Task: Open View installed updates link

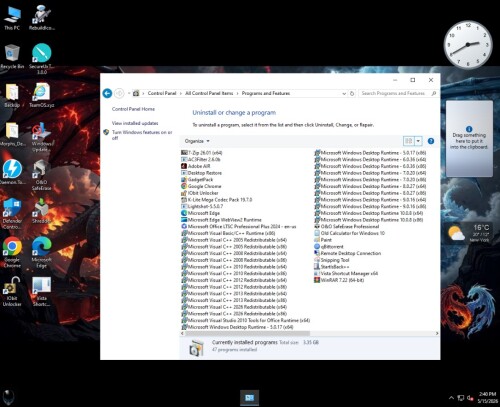Action: click(x=135, y=123)
